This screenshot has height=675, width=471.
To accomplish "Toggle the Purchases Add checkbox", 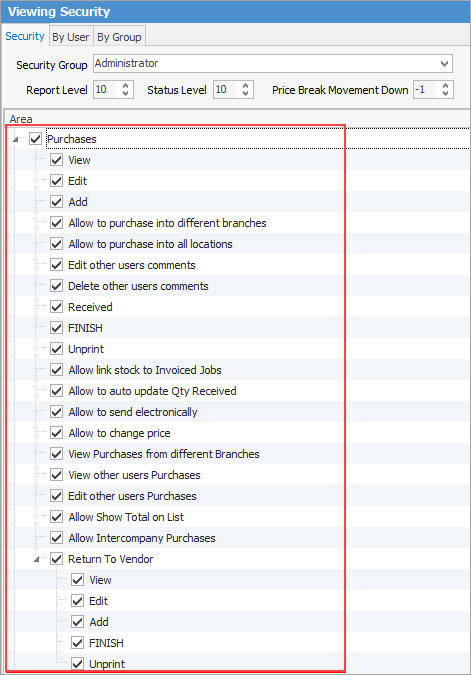I will pos(56,202).
